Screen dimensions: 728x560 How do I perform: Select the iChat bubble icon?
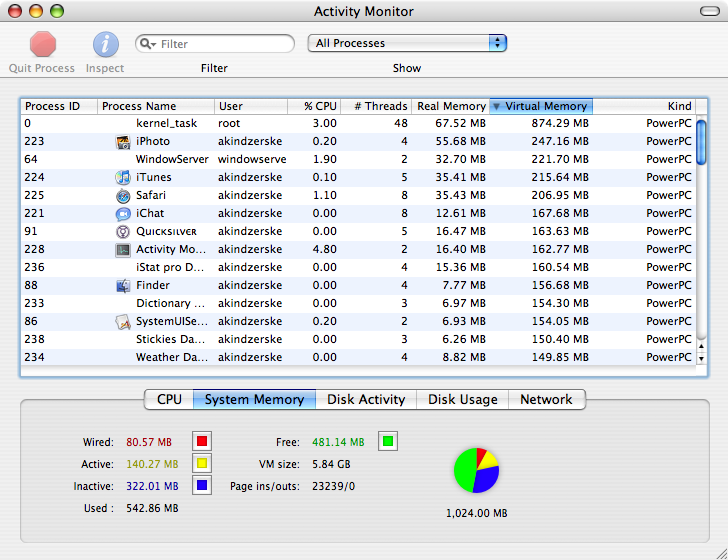pyautogui.click(x=123, y=214)
